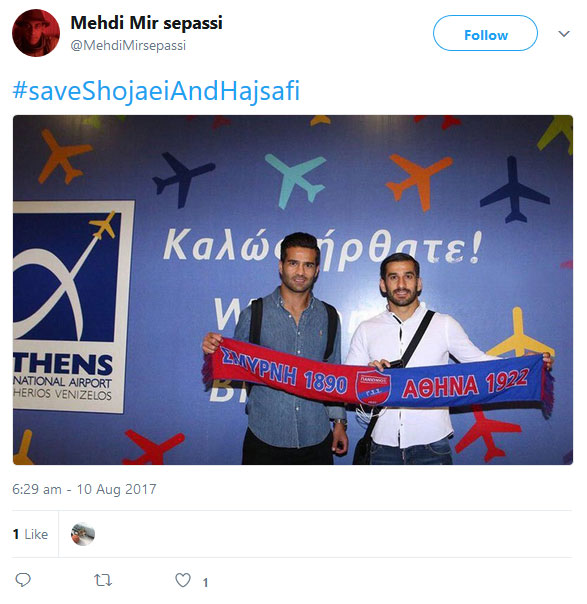Show the 1 Like list
Viewport: 587px width, 604px height.
point(30,534)
